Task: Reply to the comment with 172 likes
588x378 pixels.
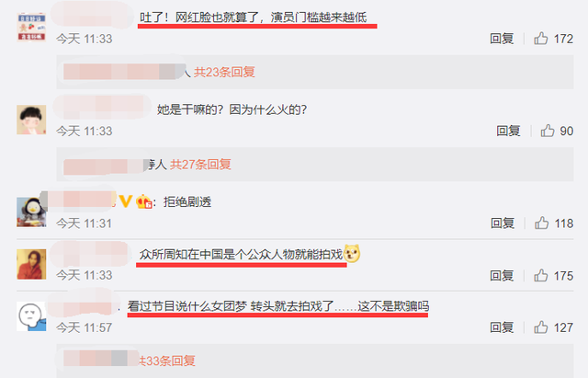Action: [502, 39]
